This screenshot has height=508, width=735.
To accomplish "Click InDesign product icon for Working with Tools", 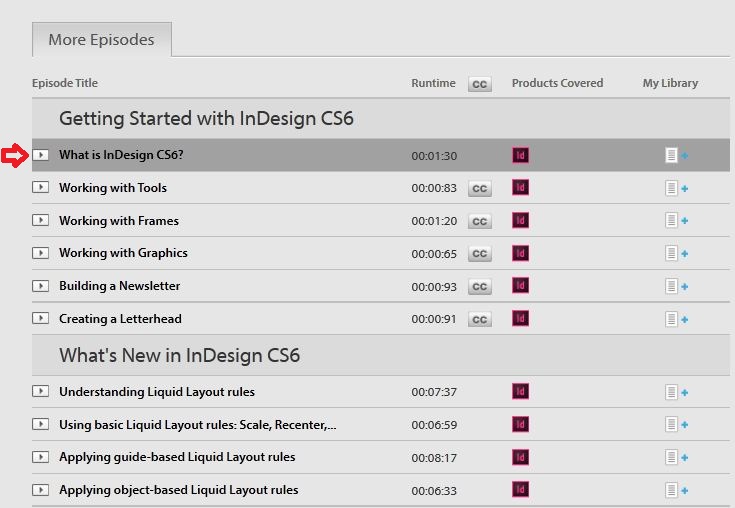I will (520, 187).
